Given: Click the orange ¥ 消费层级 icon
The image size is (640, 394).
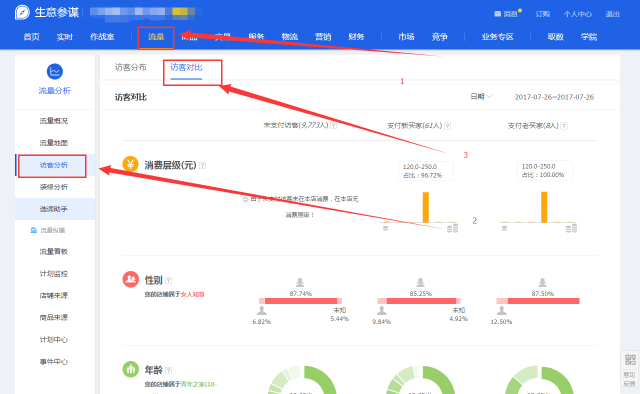Looking at the screenshot, I should [x=131, y=165].
